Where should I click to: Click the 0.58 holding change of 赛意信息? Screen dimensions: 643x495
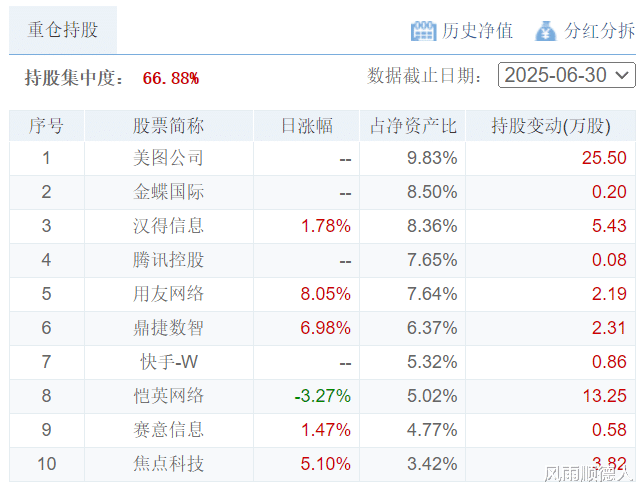[x=609, y=430]
